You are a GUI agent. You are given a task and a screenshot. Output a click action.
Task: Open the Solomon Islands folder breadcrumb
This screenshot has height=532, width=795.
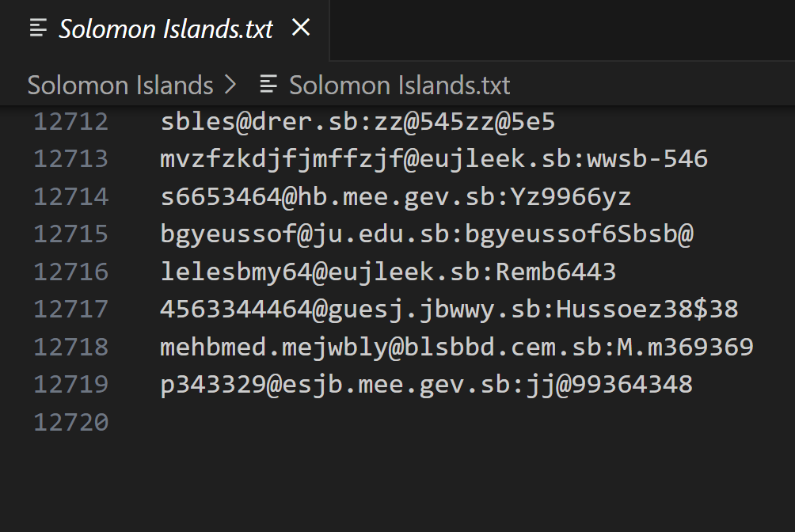(x=120, y=85)
